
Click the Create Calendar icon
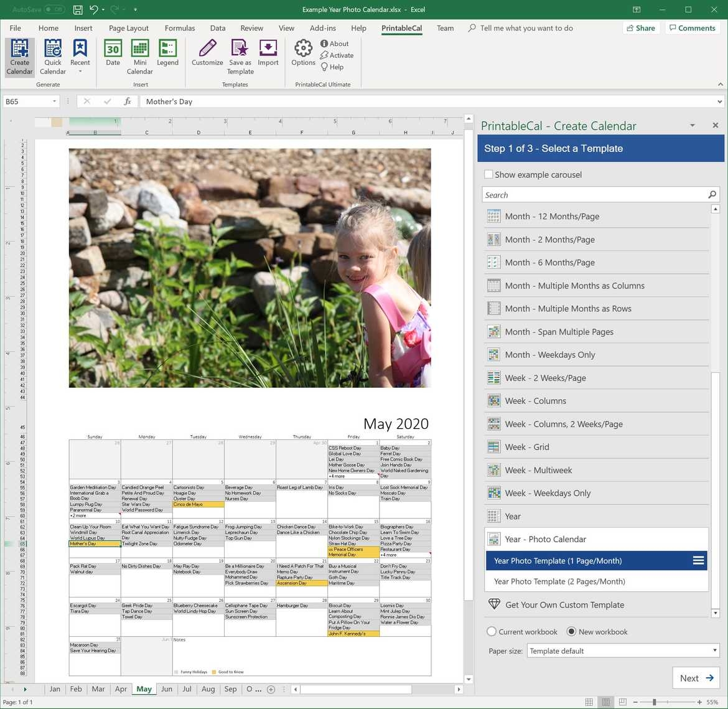click(19, 56)
